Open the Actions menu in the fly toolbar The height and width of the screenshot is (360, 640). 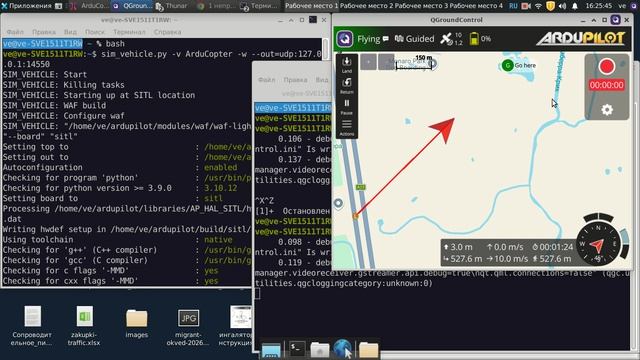click(347, 127)
